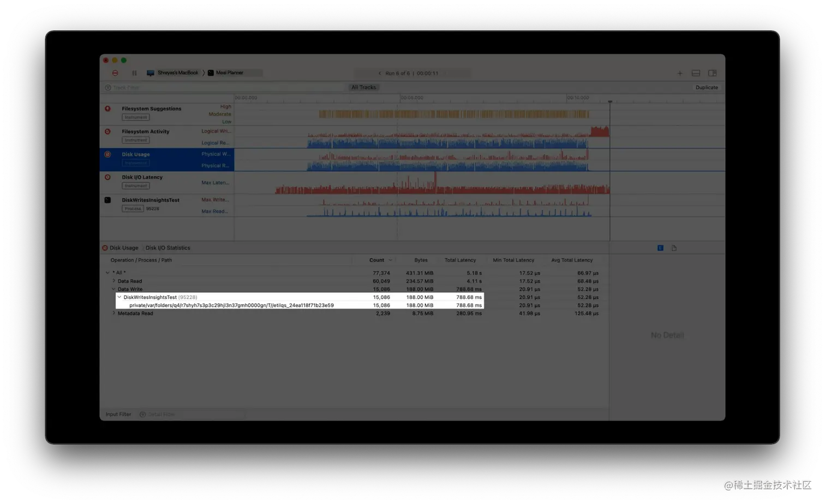Viewport: 825px width, 504px height.
Task: Click the red record button in toolbar
Action: (x=115, y=73)
